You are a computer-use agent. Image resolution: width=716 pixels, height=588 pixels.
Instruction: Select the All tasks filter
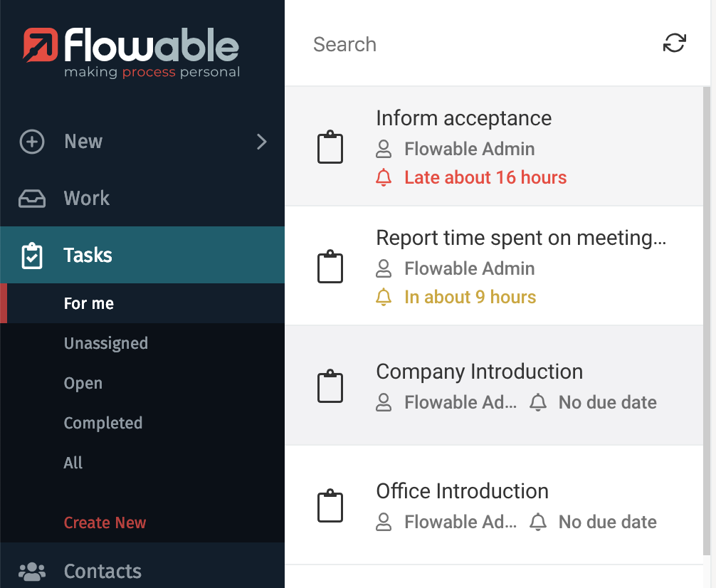[x=73, y=463]
